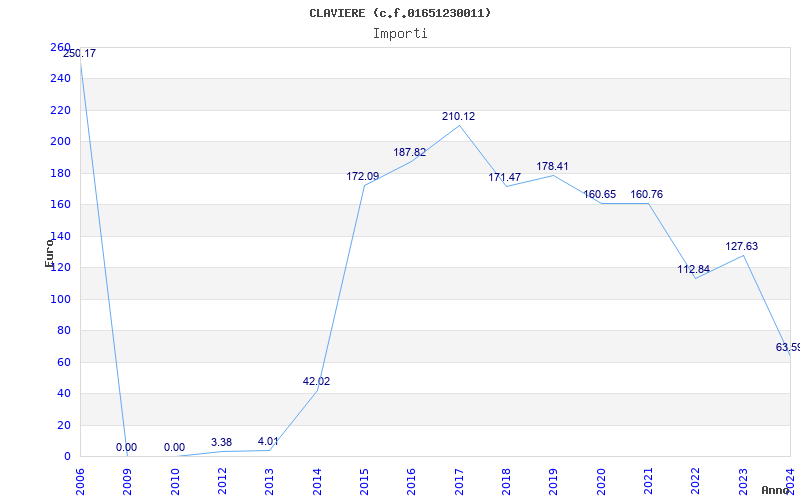Screen dimensions: 800x500
Task: Select the 200 y-axis tick label
Action: pos(60,142)
